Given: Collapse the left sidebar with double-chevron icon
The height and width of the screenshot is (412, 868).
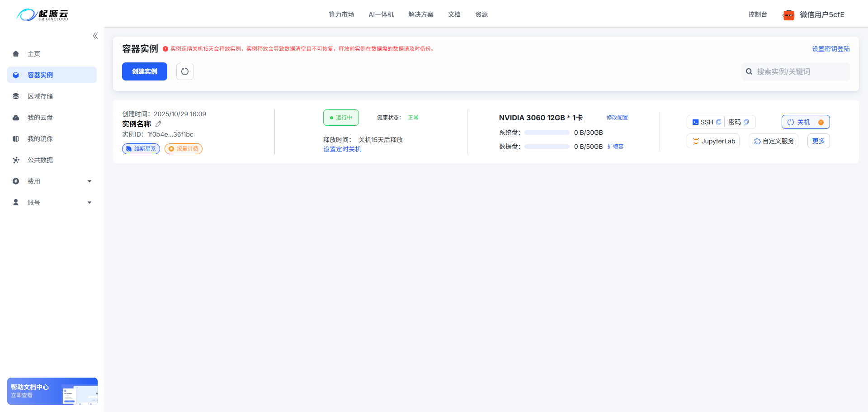Looking at the screenshot, I should click(95, 36).
